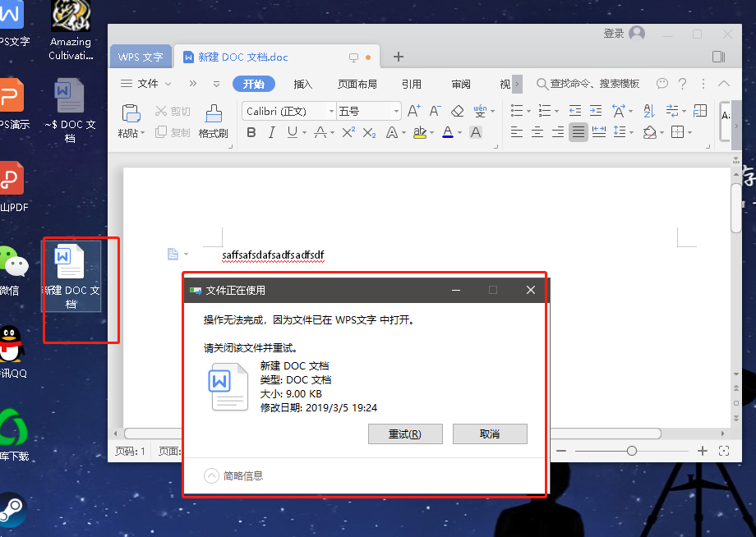The image size is (756, 537).
Task: Click the 取消 button in dialog
Action: pyautogui.click(x=490, y=434)
